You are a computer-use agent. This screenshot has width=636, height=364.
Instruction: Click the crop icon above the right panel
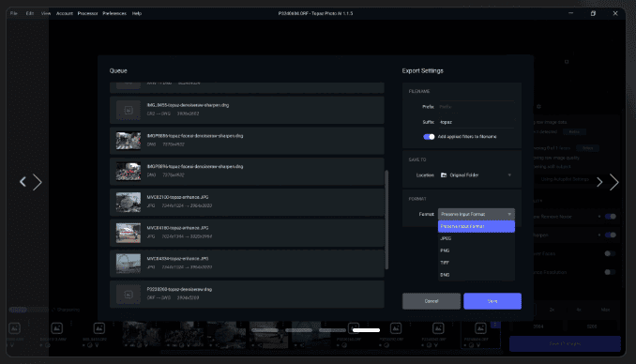pyautogui.click(x=567, y=62)
